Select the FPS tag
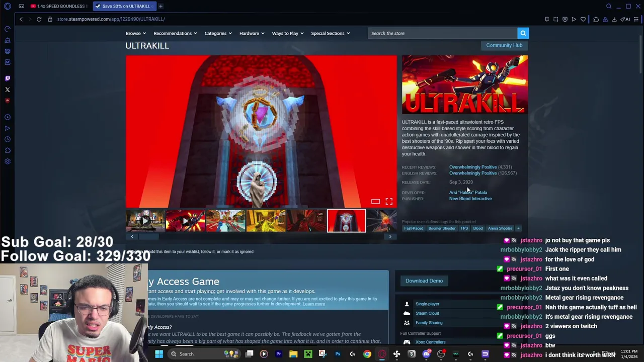Screen dimensions: 644x362 (x=464, y=228)
